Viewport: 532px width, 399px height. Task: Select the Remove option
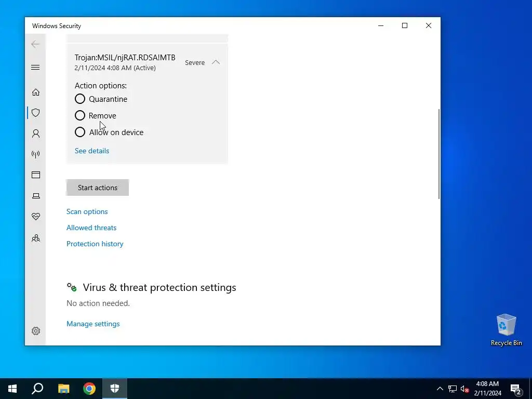(96, 116)
